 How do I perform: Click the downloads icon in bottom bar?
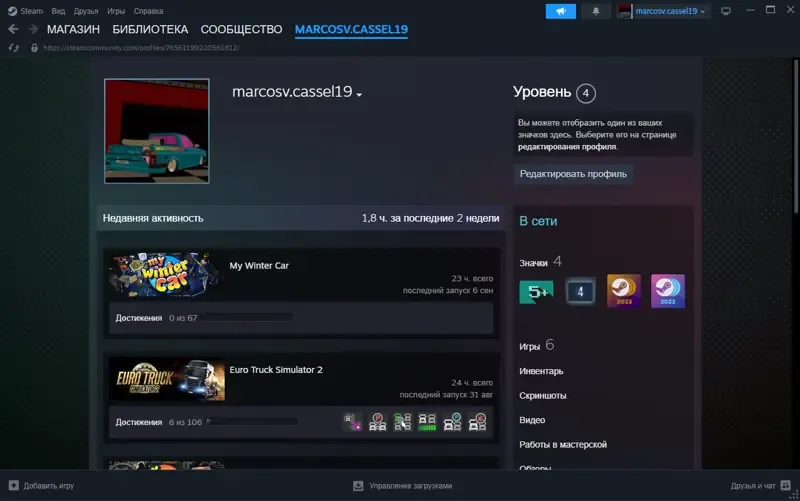pyautogui.click(x=358, y=486)
